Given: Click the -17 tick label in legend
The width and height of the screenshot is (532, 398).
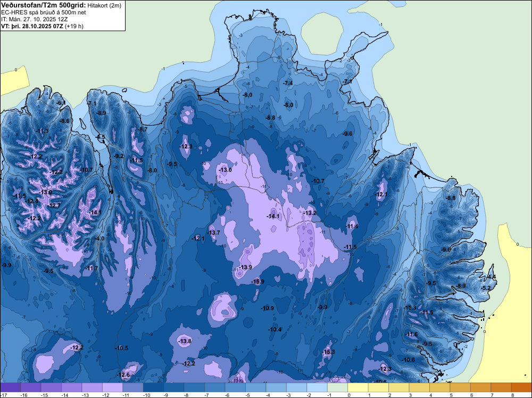Looking at the screenshot, I should 3,395.
